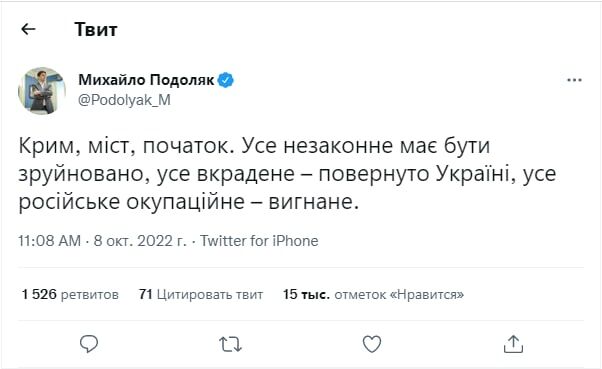Click the Твит page header title

coord(96,30)
